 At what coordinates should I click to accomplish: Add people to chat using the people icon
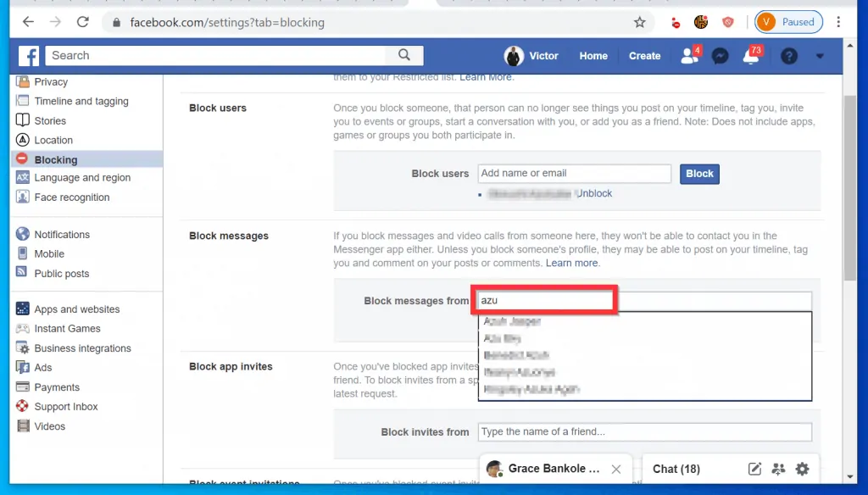[778, 468]
